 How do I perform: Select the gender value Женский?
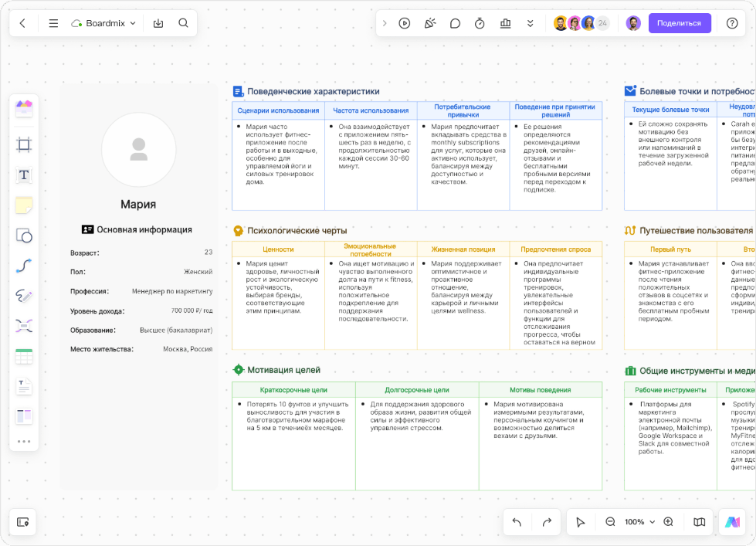(x=198, y=272)
